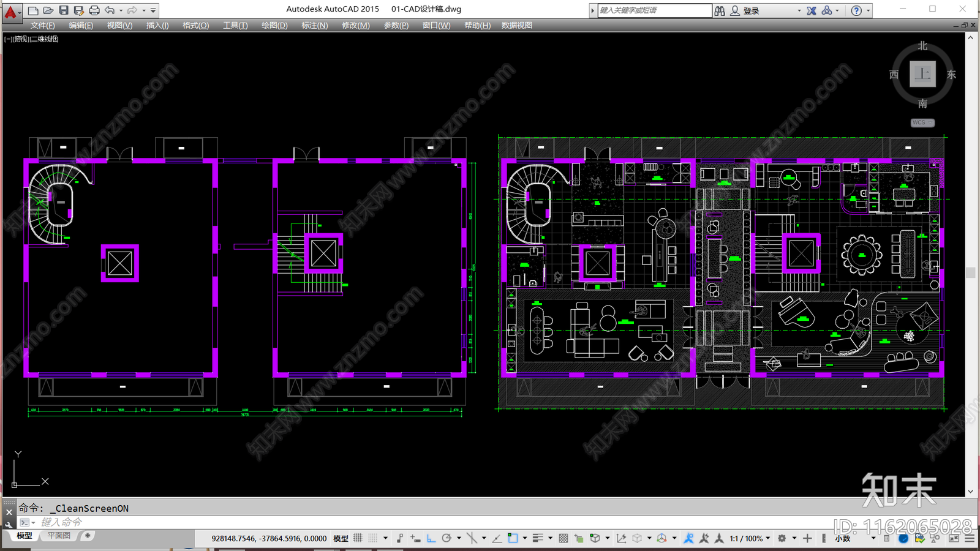Click the keyword search input field
Image resolution: width=980 pixels, height=551 pixels.
(x=654, y=10)
